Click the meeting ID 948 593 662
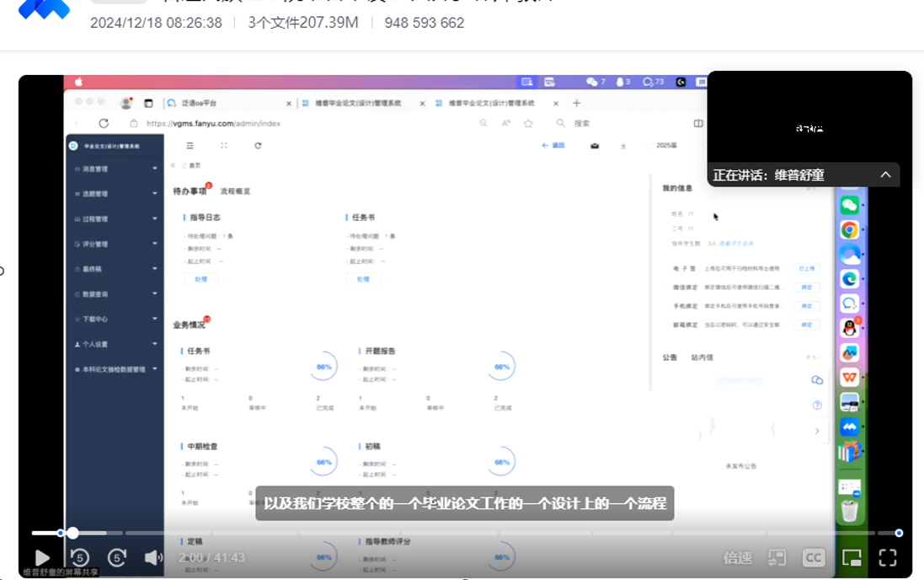924x580 pixels. coord(424,23)
